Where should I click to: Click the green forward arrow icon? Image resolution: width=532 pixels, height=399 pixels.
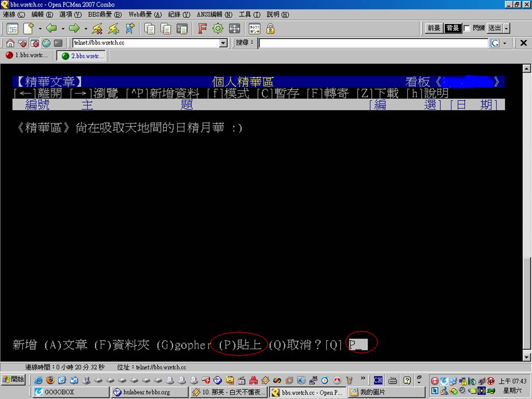point(74,28)
